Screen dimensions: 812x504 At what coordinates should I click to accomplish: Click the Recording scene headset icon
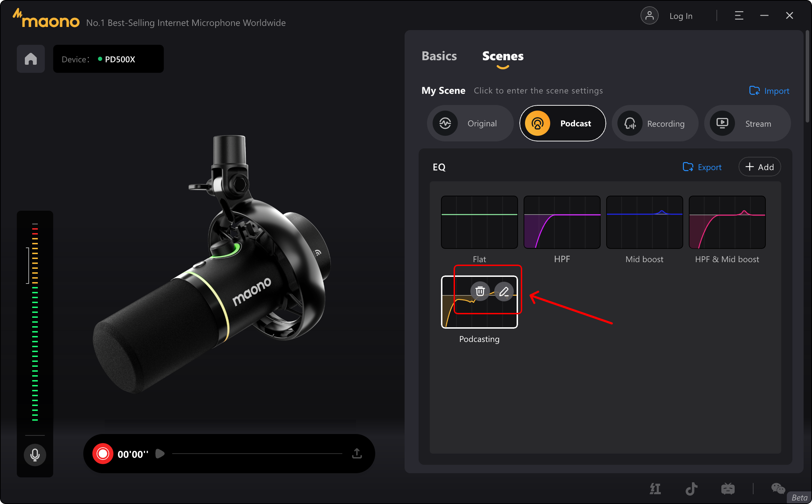click(630, 123)
